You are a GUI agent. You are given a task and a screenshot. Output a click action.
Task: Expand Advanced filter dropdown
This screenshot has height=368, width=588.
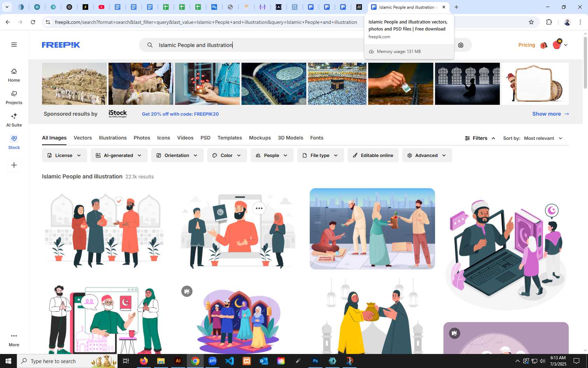[x=427, y=155]
